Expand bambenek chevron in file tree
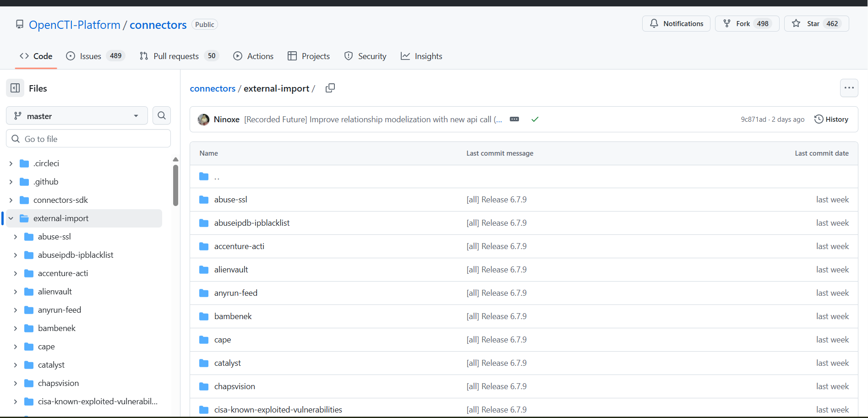The image size is (868, 418). [16, 328]
